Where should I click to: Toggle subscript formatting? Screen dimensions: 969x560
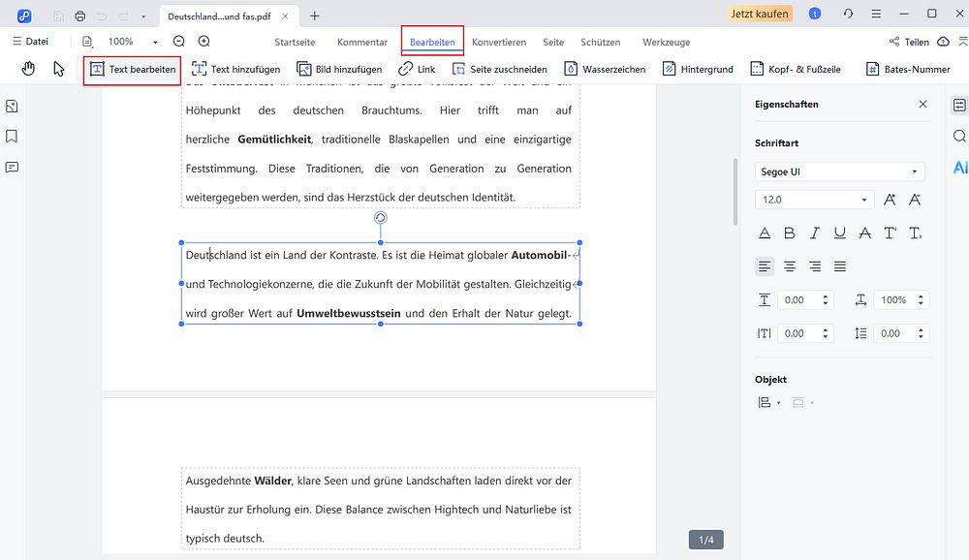[916, 233]
